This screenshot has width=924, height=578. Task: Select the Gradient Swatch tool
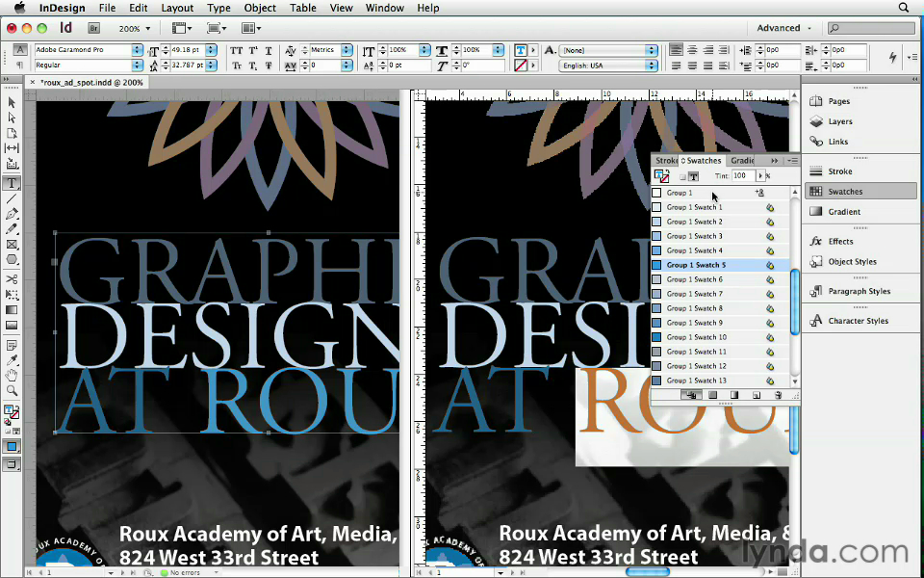tap(12, 309)
